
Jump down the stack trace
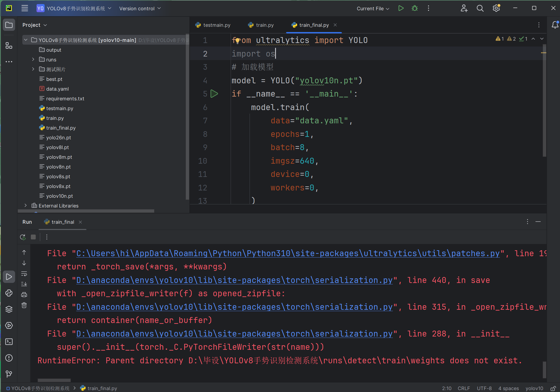click(24, 263)
